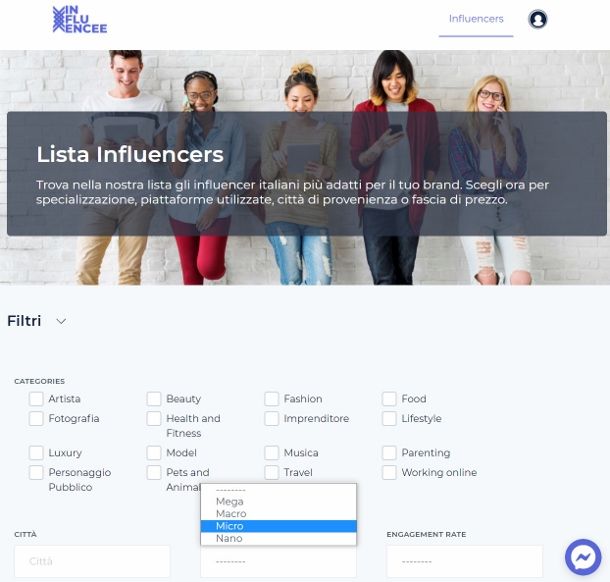
Task: Check the Beauty category box
Action: pos(154,399)
